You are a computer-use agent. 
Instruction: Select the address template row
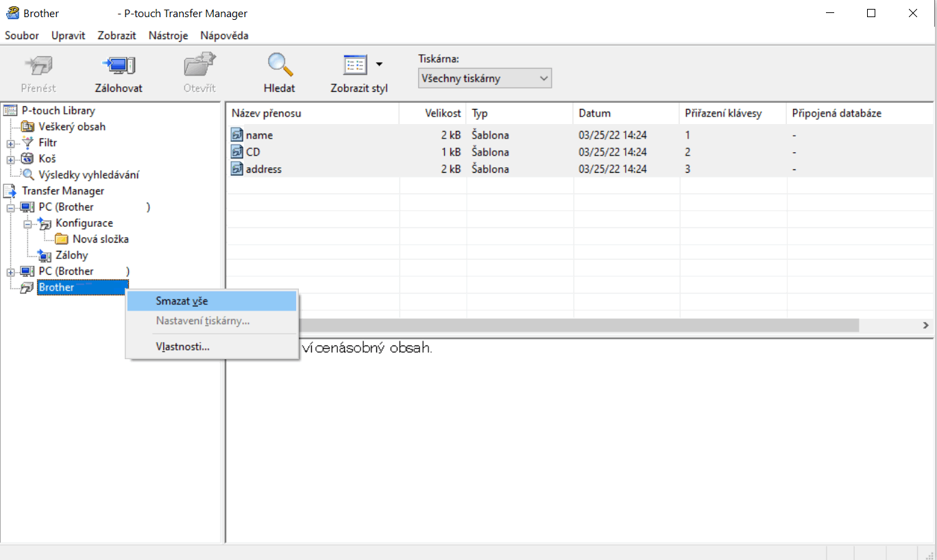click(x=580, y=169)
